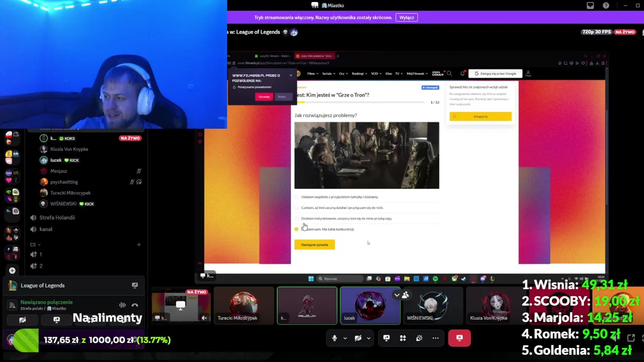Click the show members icon above lucek tile
The width and height of the screenshot is (644, 362).
[x=406, y=295]
